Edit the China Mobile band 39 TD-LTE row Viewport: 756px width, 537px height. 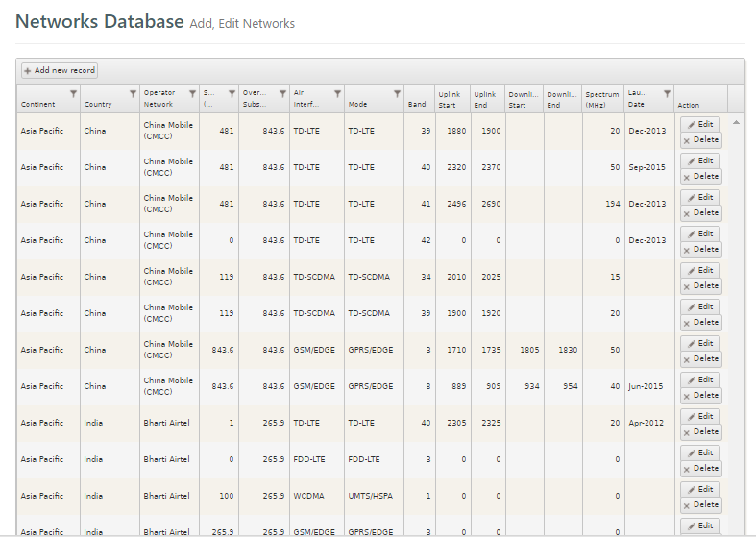coord(700,124)
